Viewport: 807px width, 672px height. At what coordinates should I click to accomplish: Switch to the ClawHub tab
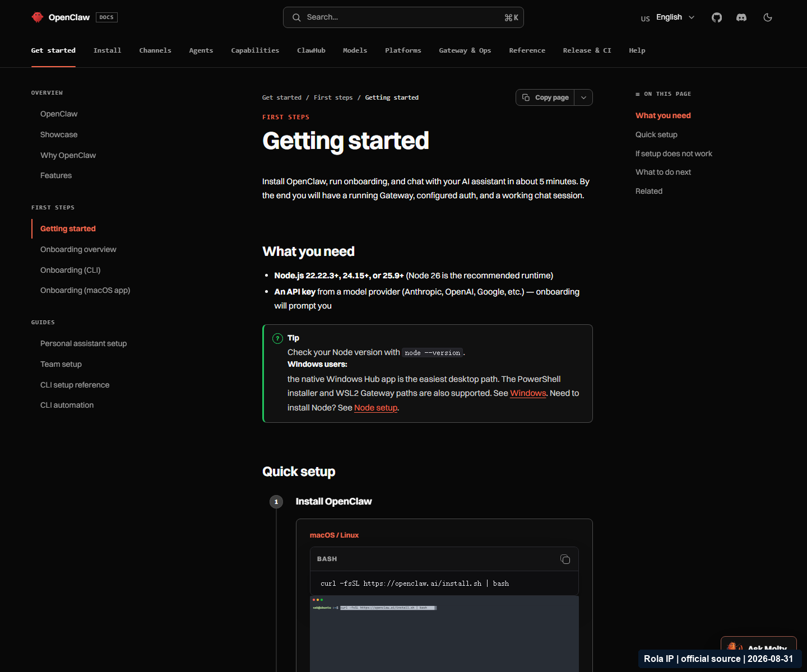pos(311,50)
